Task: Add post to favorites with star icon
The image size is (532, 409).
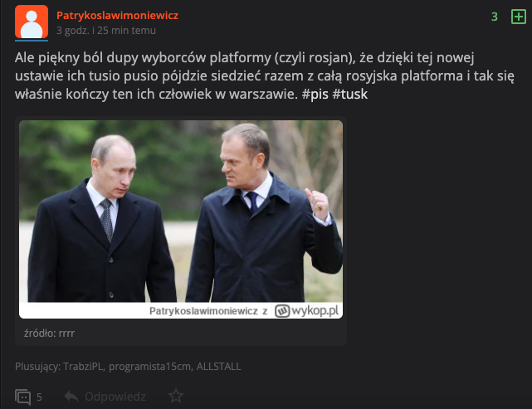Action: tap(176, 396)
